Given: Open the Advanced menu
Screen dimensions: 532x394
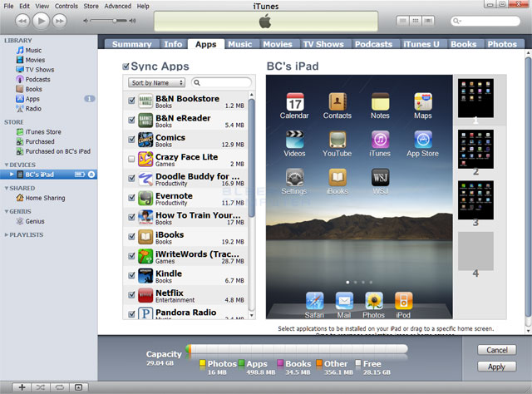Looking at the screenshot, I should pyautogui.click(x=118, y=6).
